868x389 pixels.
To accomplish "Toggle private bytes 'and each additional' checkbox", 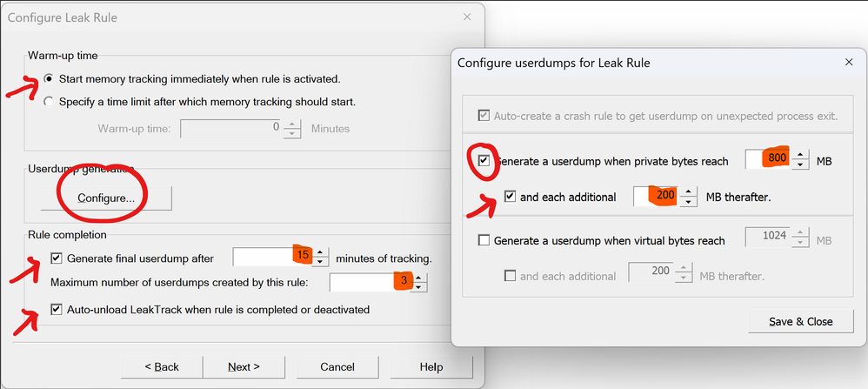I will click(510, 197).
